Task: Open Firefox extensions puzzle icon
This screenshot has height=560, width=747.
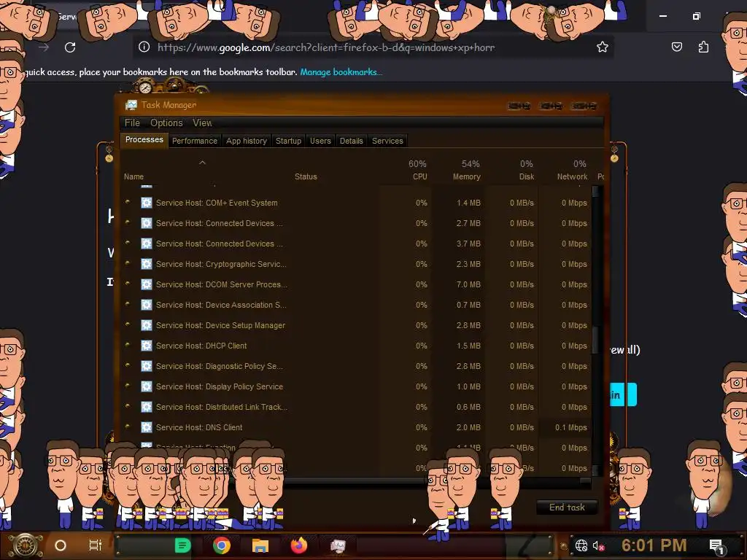Action: point(703,47)
